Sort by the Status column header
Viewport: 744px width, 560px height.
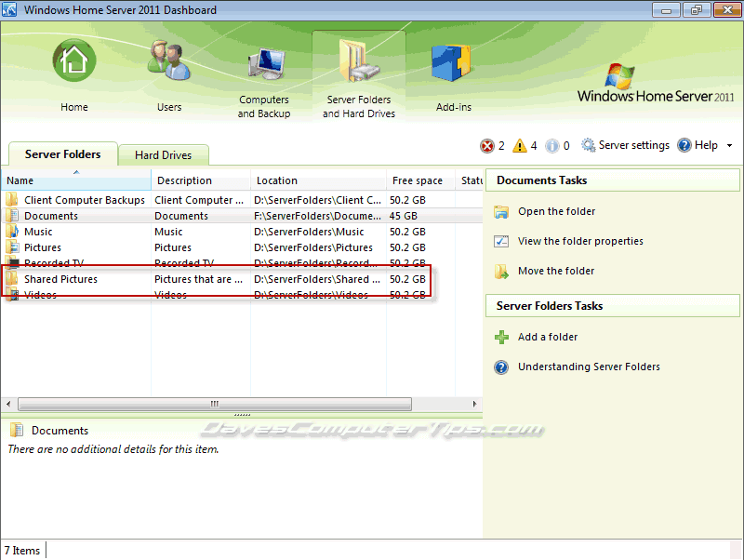[x=470, y=180]
